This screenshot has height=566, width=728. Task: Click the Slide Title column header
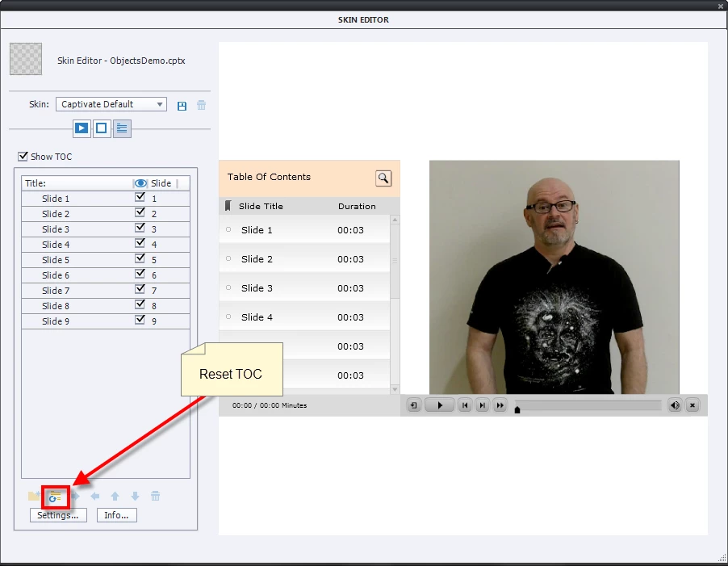(261, 206)
